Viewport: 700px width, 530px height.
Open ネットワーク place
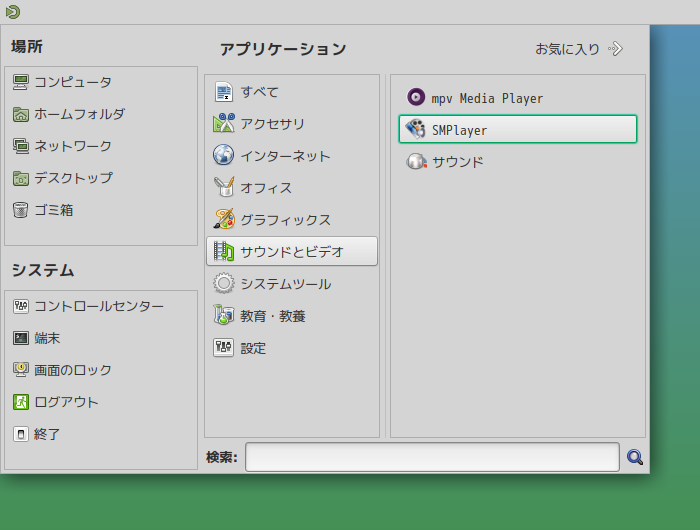click(x=101, y=146)
